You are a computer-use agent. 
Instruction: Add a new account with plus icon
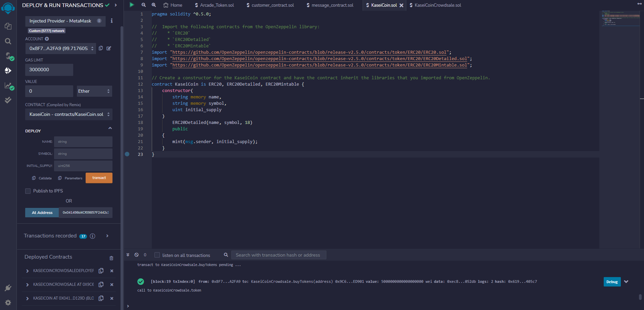click(x=47, y=39)
